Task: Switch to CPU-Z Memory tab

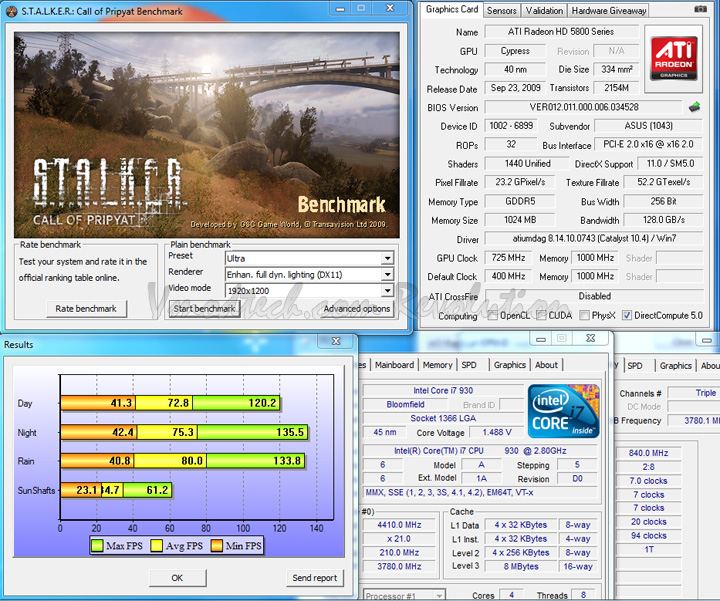Action: point(438,365)
